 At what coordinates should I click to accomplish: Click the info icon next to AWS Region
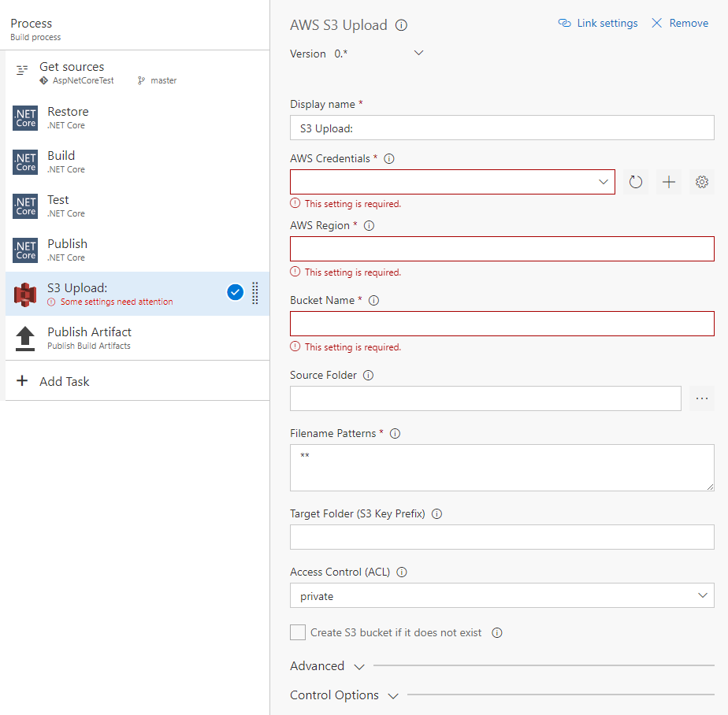[369, 225]
